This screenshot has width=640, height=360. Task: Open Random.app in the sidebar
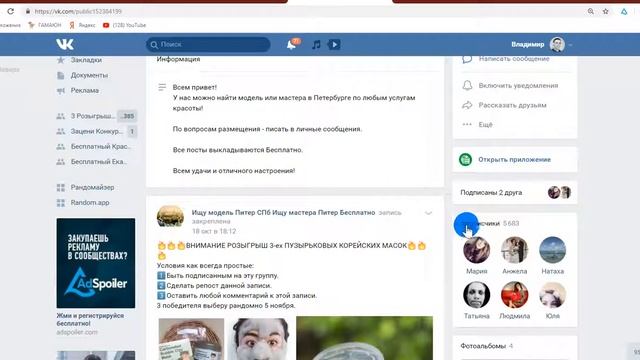pyautogui.click(x=90, y=202)
